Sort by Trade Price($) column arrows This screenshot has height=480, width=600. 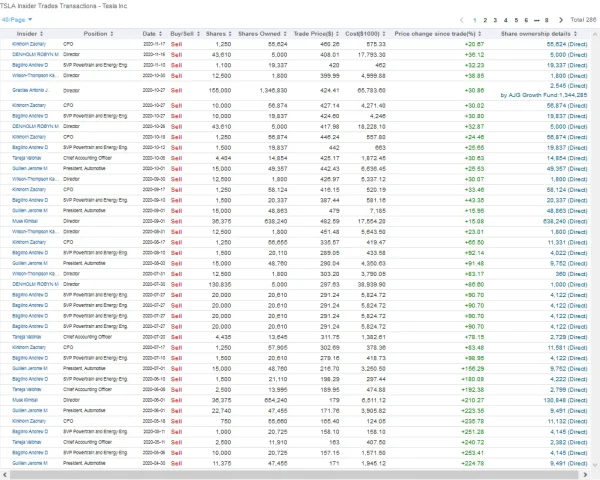click(x=337, y=34)
